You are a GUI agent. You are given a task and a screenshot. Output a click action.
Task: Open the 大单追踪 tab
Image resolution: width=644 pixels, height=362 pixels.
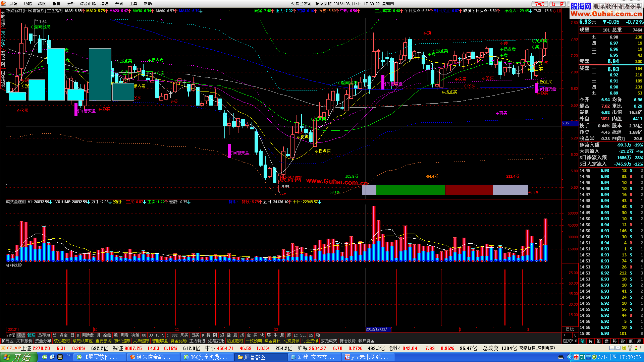pos(141,341)
